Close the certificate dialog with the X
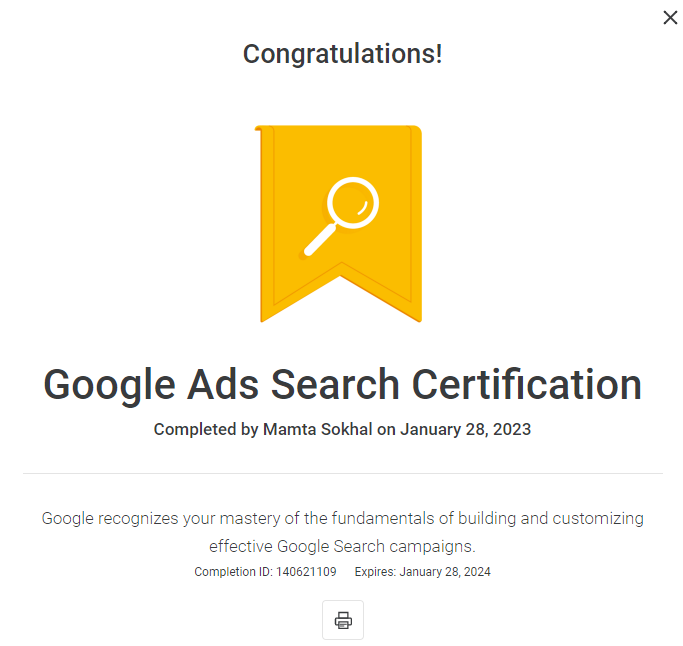This screenshot has height=646, width=683. pyautogui.click(x=670, y=17)
